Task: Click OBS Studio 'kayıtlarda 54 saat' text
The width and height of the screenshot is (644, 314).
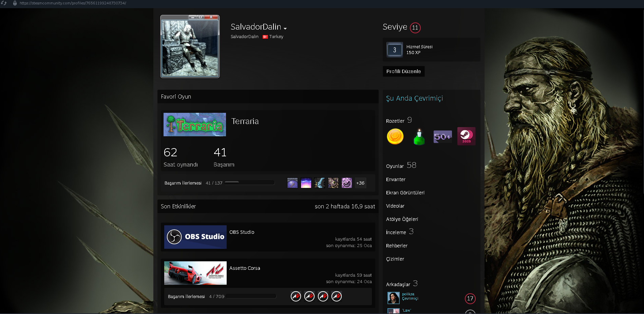Action: click(x=353, y=239)
